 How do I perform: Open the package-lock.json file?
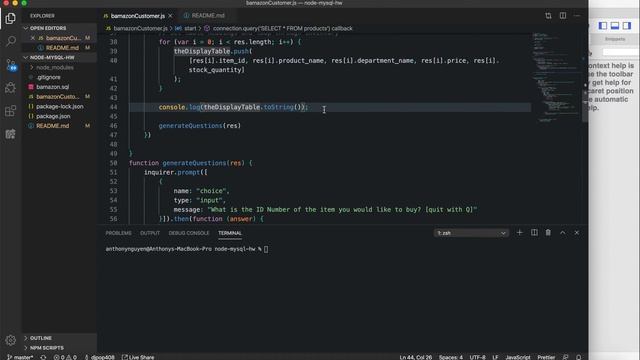point(59,107)
